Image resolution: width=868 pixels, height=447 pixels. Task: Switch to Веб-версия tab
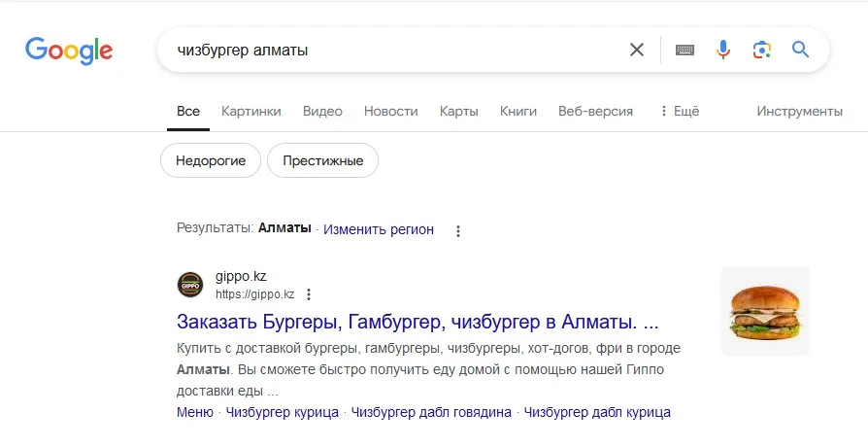click(x=595, y=112)
